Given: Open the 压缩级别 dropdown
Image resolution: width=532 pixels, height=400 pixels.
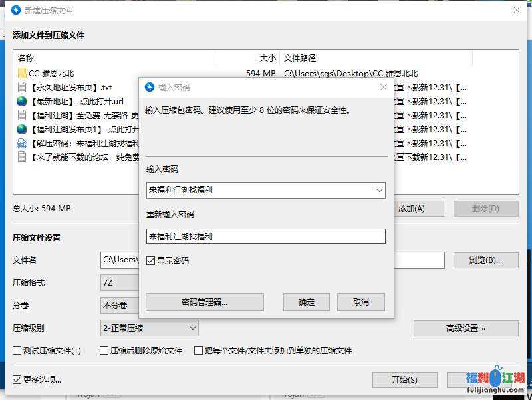Looking at the screenshot, I should pos(192,328).
